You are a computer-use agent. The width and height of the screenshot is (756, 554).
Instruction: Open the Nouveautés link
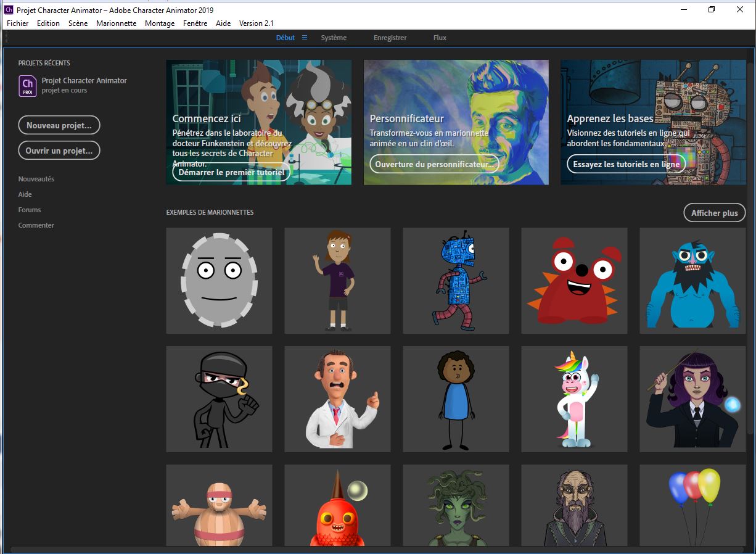(x=36, y=179)
